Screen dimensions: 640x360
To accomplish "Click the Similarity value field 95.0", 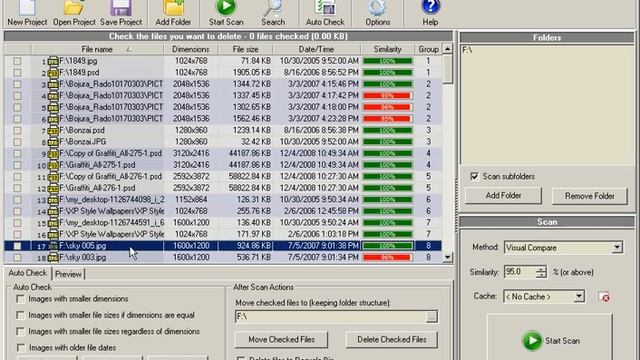I will 520,272.
